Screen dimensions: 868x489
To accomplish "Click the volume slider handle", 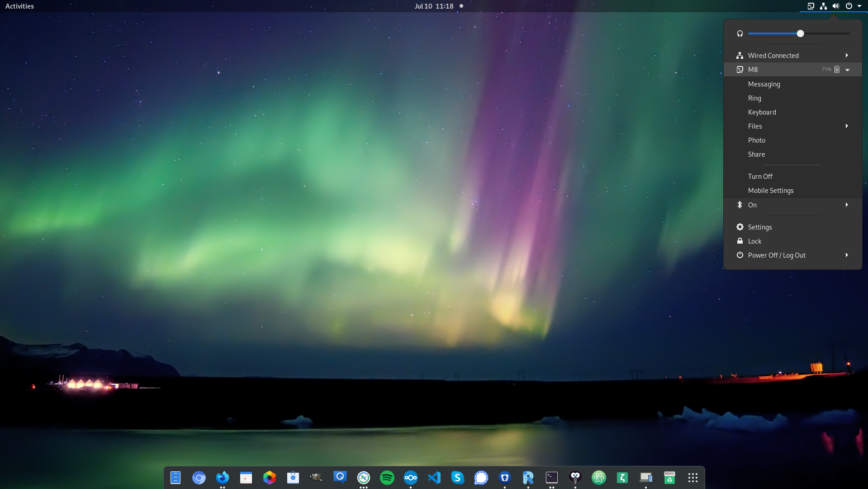I will click(x=800, y=34).
